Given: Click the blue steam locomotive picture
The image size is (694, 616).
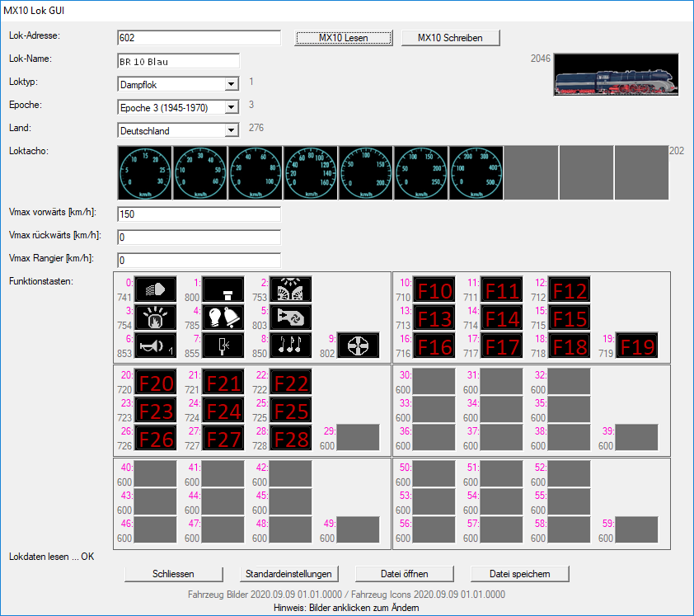Looking at the screenshot, I should 615,78.
